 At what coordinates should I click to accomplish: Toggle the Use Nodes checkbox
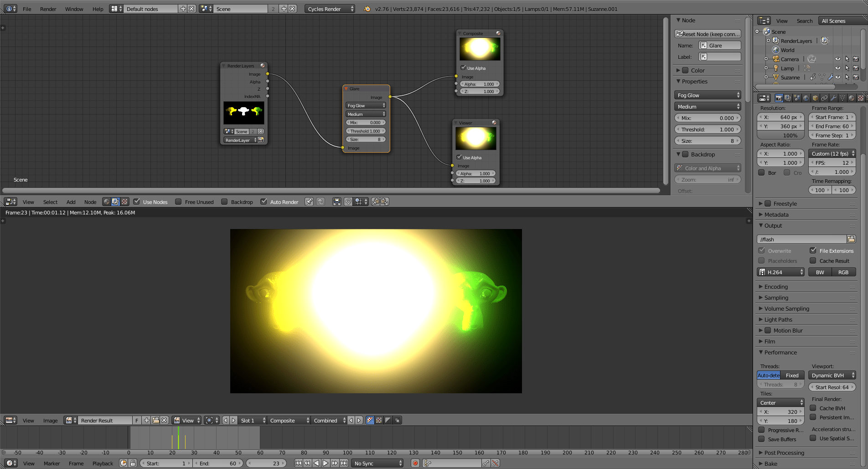click(136, 202)
